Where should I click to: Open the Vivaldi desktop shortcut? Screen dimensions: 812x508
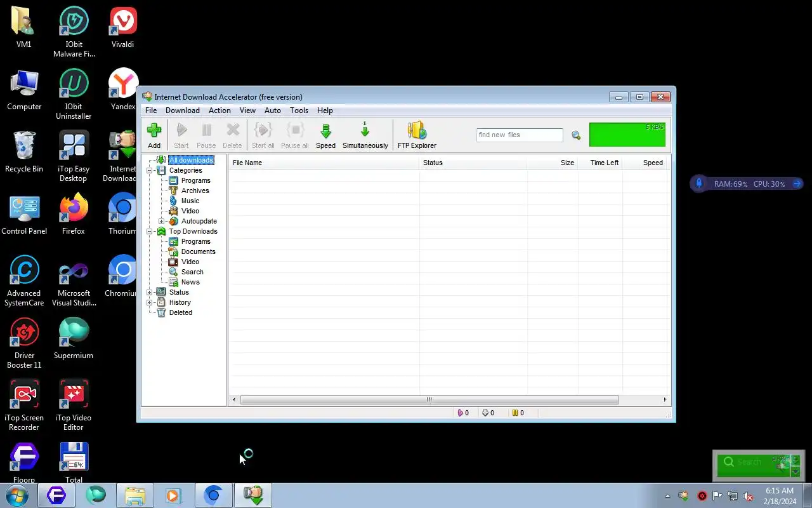(122, 27)
